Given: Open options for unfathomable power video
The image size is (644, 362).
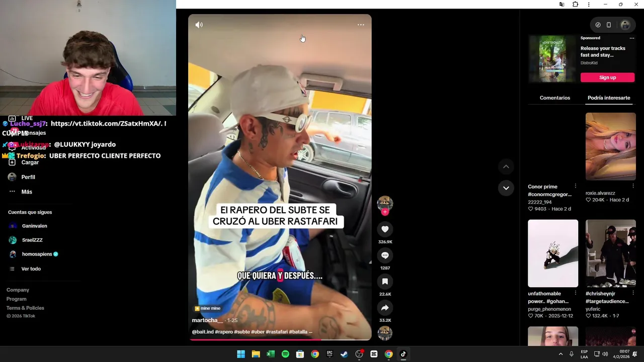Looking at the screenshot, I should [576, 293].
